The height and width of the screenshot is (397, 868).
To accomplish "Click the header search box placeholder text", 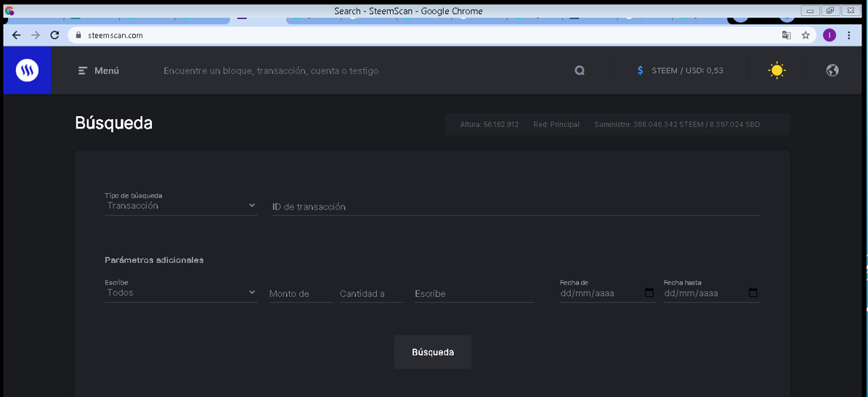I will pos(271,71).
